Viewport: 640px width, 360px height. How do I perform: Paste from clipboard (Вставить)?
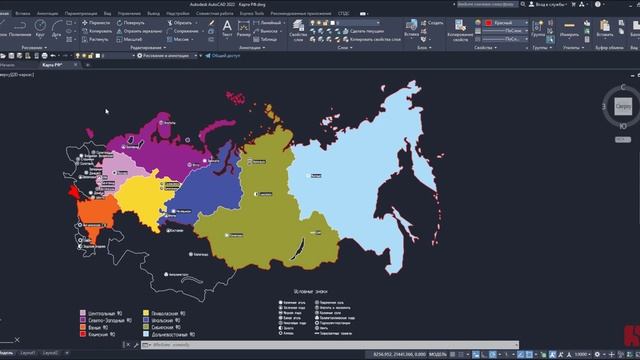[604, 29]
